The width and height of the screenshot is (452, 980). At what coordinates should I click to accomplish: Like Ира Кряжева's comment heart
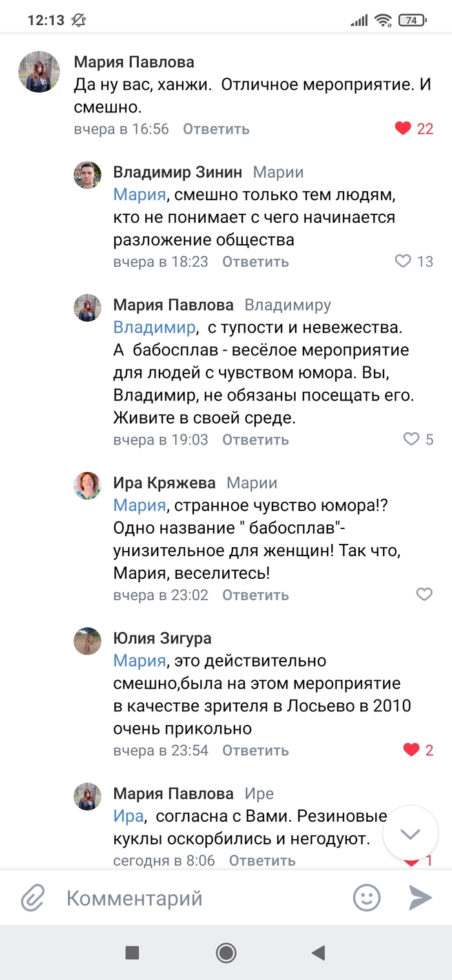424,594
